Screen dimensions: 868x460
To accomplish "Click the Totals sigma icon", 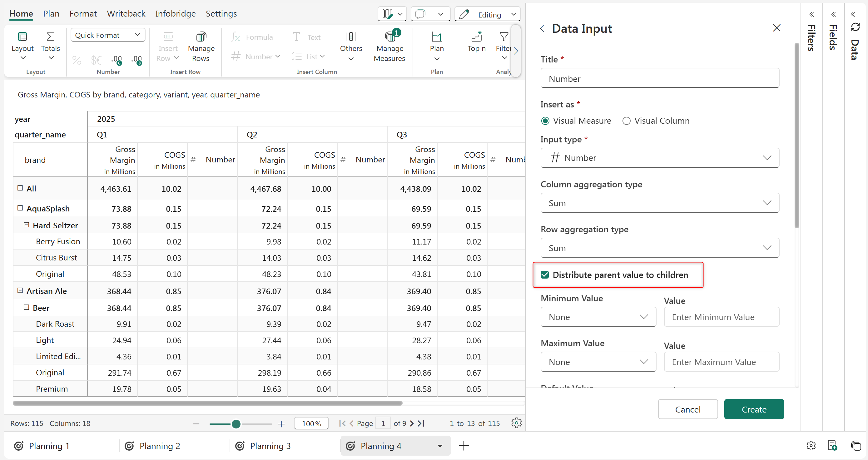I will [50, 37].
